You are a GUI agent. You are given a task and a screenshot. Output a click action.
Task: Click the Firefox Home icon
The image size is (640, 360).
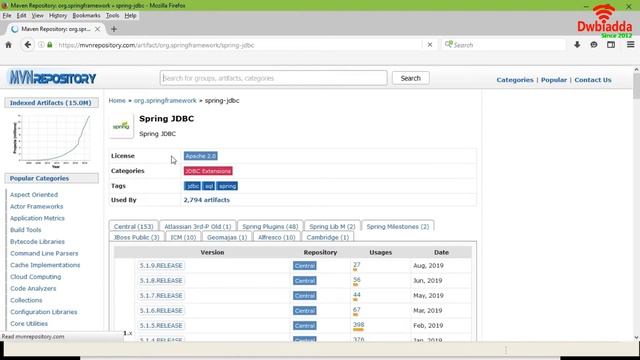[x=8, y=45]
